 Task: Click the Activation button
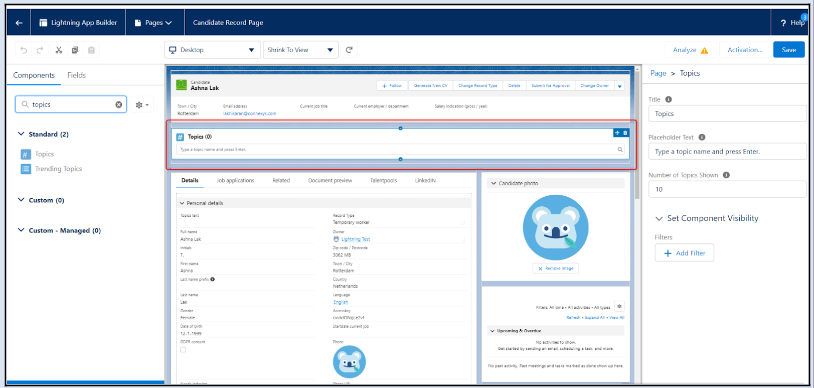coord(744,50)
